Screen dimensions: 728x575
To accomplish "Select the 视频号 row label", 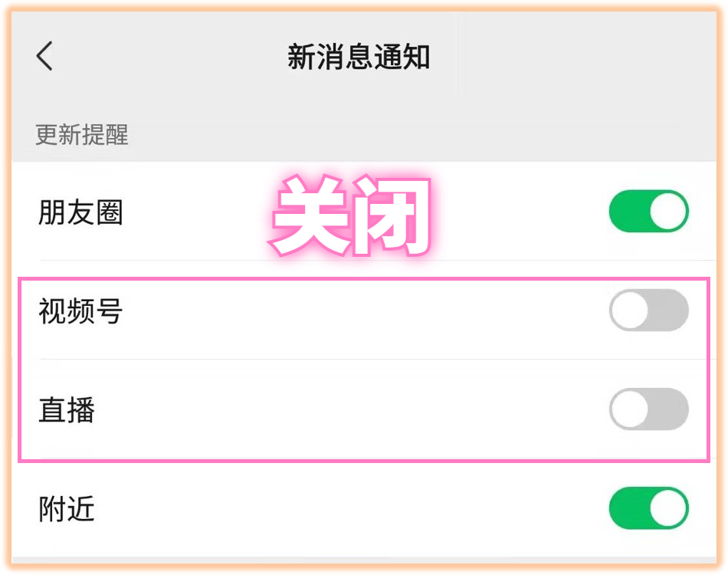I will coord(80,311).
